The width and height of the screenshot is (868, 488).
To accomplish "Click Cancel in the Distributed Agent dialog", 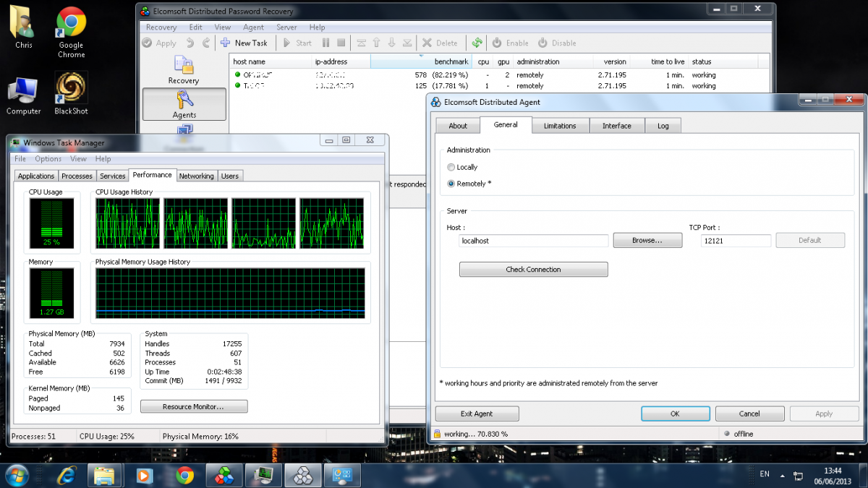I will (x=749, y=414).
